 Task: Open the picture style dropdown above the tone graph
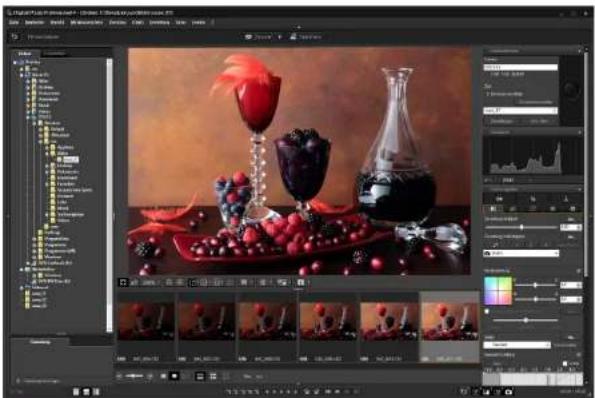517,345
